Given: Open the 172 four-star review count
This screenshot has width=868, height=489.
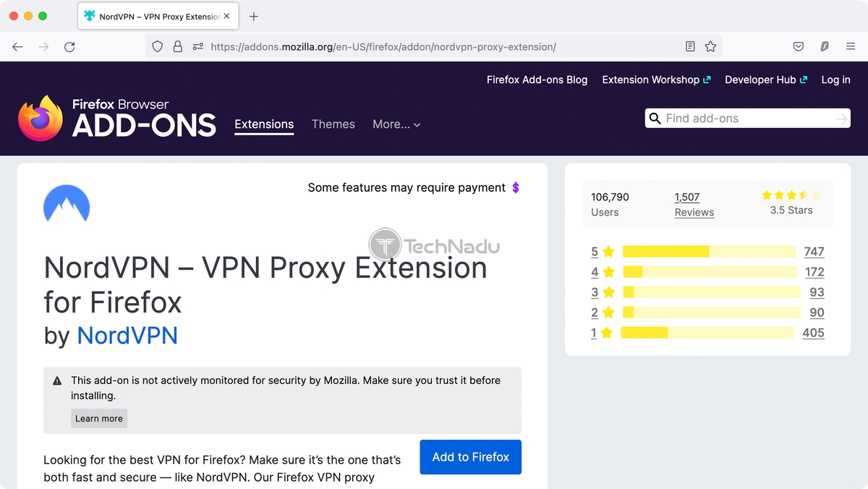Looking at the screenshot, I should click(814, 272).
